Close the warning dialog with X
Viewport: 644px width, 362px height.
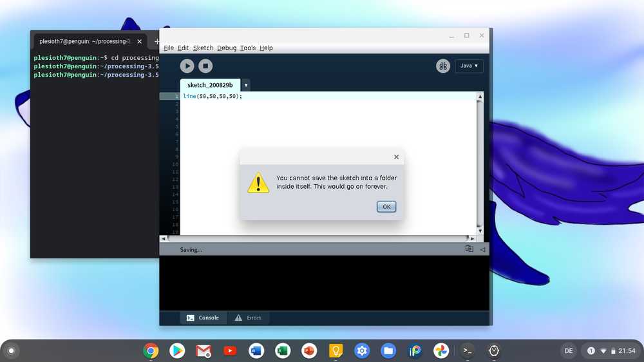click(396, 157)
